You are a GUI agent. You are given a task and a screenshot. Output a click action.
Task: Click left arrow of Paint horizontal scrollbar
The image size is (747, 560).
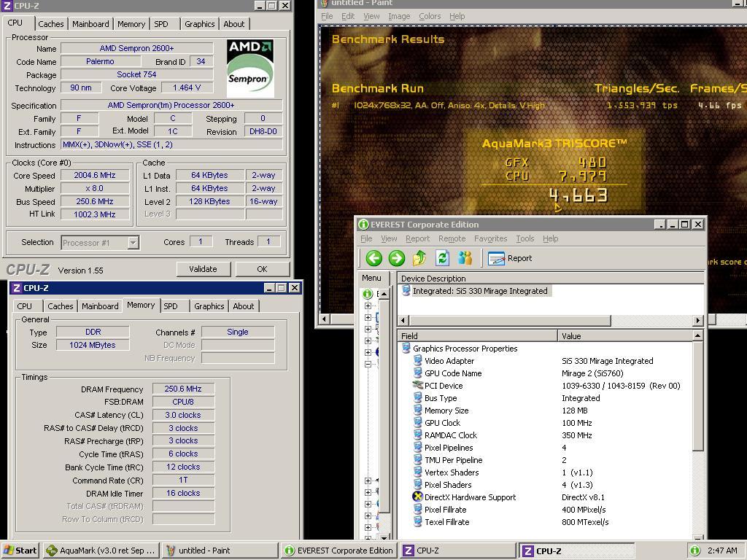click(325, 319)
